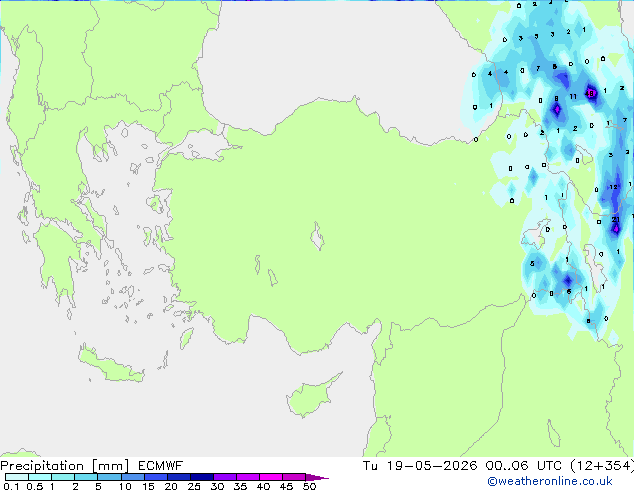Click the '00..06 UTC' time label
The width and height of the screenshot is (634, 490).
[x=524, y=466]
